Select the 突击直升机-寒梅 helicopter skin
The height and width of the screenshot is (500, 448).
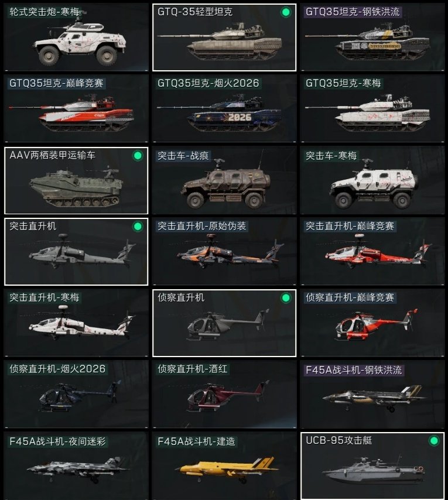pyautogui.click(x=76, y=323)
